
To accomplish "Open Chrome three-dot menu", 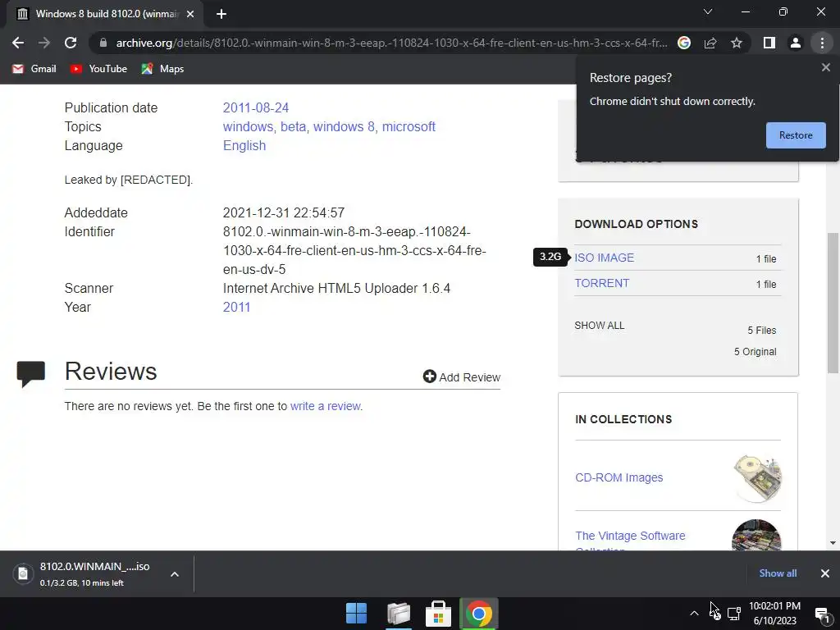I will point(822,43).
